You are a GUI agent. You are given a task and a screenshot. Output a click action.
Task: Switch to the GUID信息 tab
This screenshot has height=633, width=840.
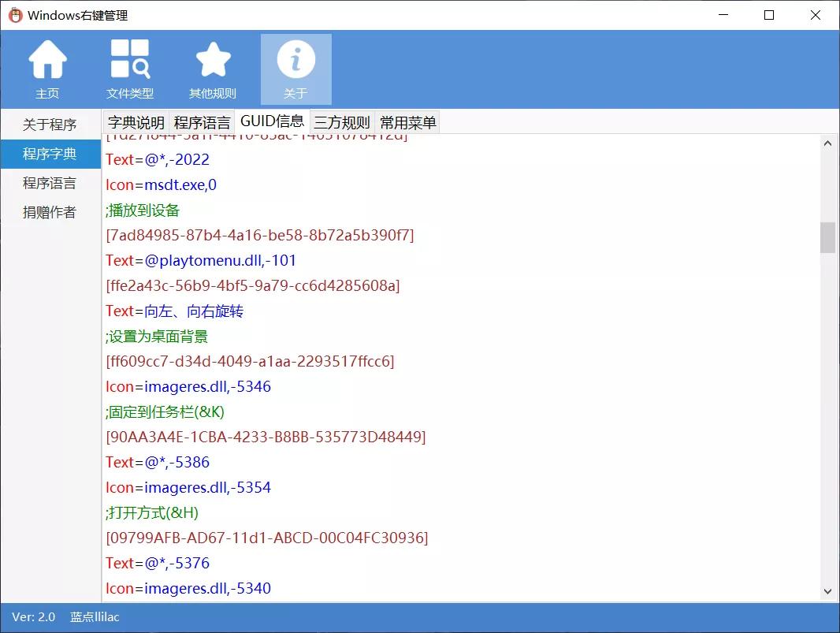[x=272, y=121]
